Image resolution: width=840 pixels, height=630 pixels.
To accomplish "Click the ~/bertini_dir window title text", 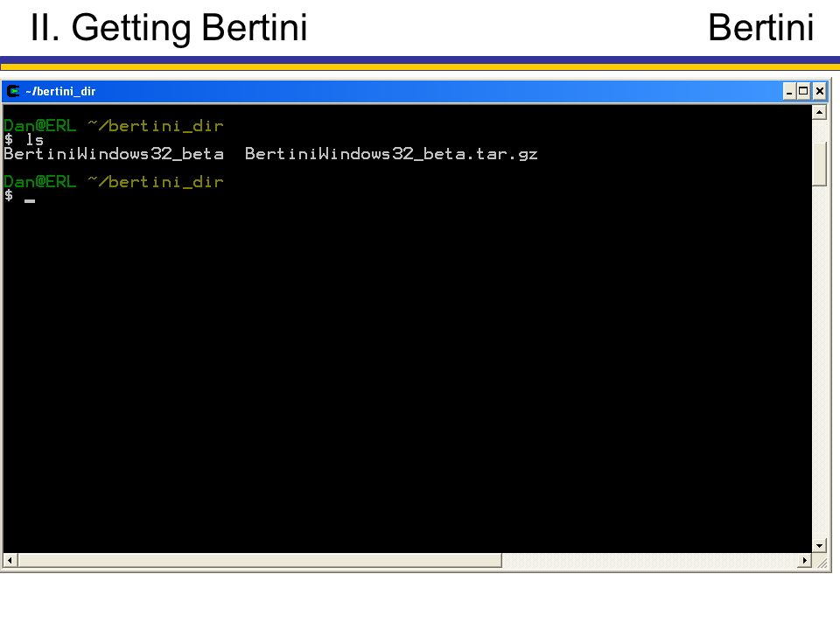I will pos(60,92).
